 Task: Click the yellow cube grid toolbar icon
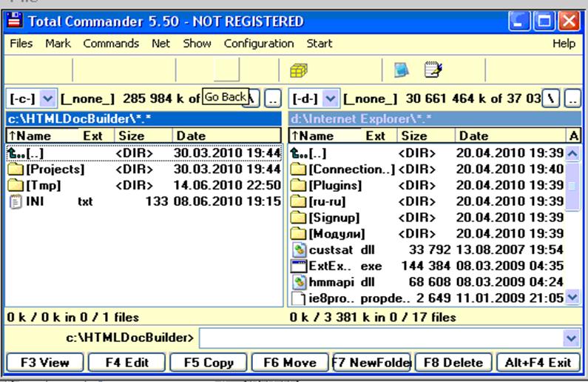click(299, 70)
